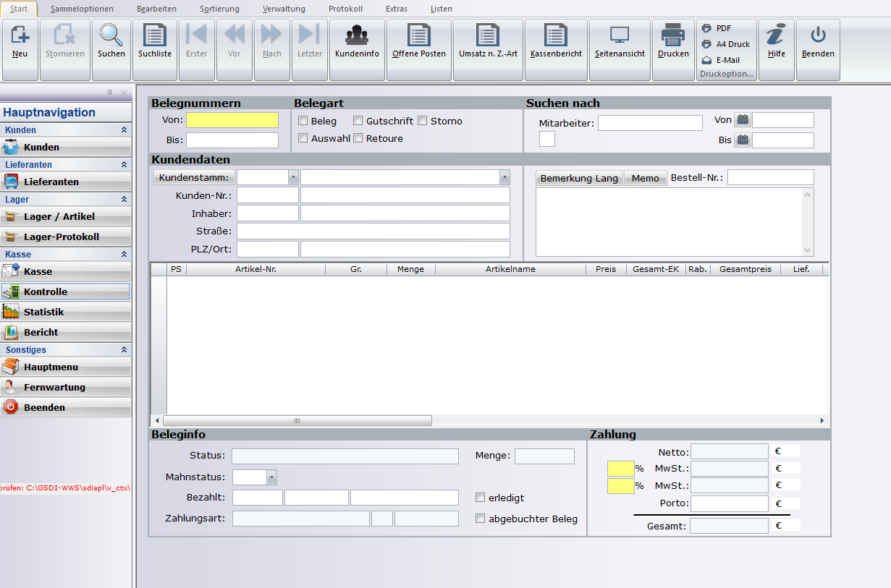This screenshot has height=588, width=891.
Task: Switch to the Sammeloptionen tab
Action: tap(82, 9)
